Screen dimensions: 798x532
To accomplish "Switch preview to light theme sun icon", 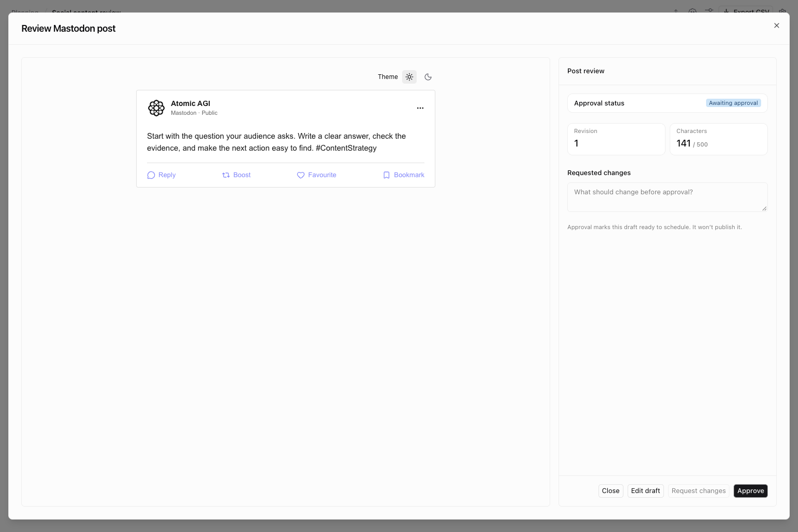I will click(409, 77).
